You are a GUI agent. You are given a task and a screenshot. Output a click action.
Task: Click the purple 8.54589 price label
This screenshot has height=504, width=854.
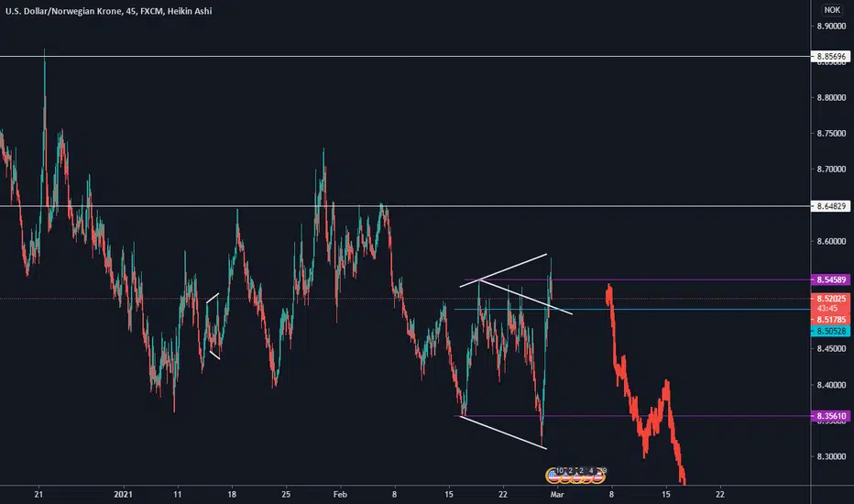point(831,279)
